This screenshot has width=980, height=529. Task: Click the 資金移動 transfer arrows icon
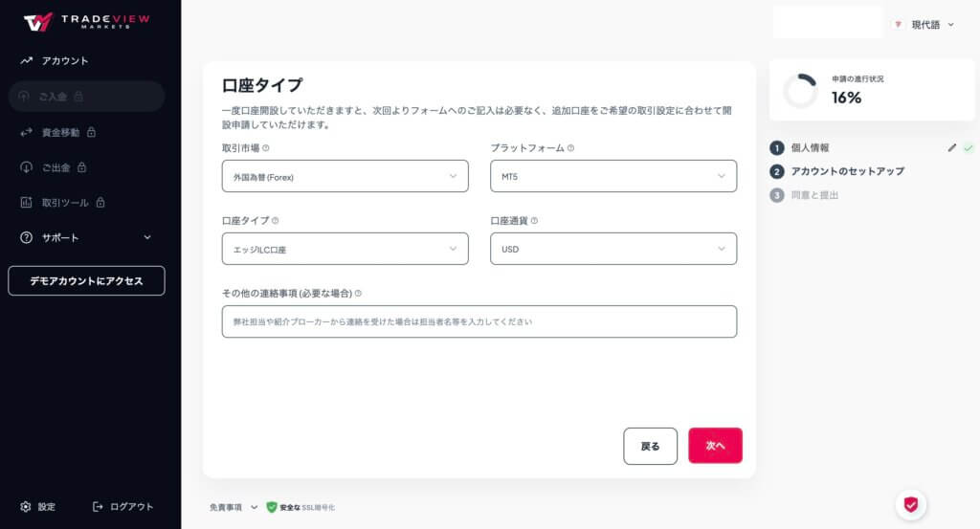point(26,132)
